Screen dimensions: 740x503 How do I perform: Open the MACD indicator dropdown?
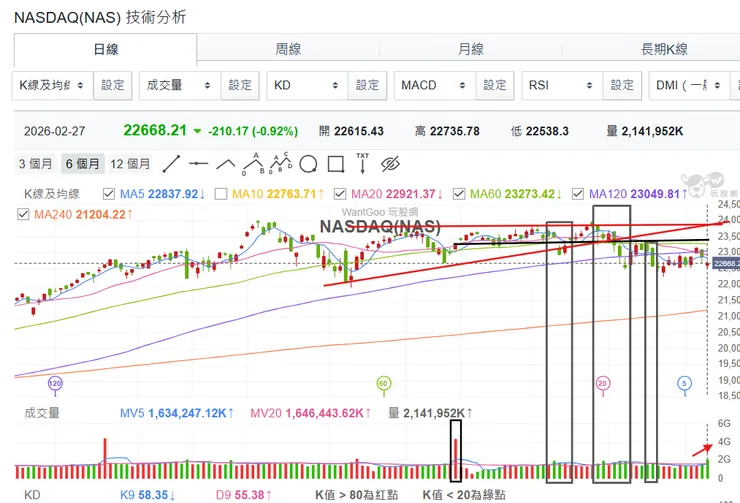point(435,85)
